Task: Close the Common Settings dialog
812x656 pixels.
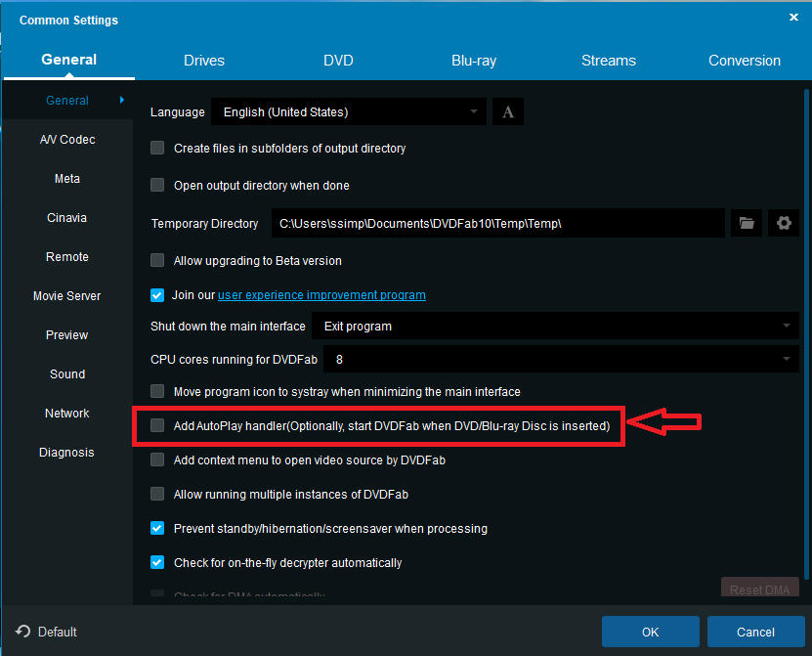Action: pyautogui.click(x=793, y=17)
